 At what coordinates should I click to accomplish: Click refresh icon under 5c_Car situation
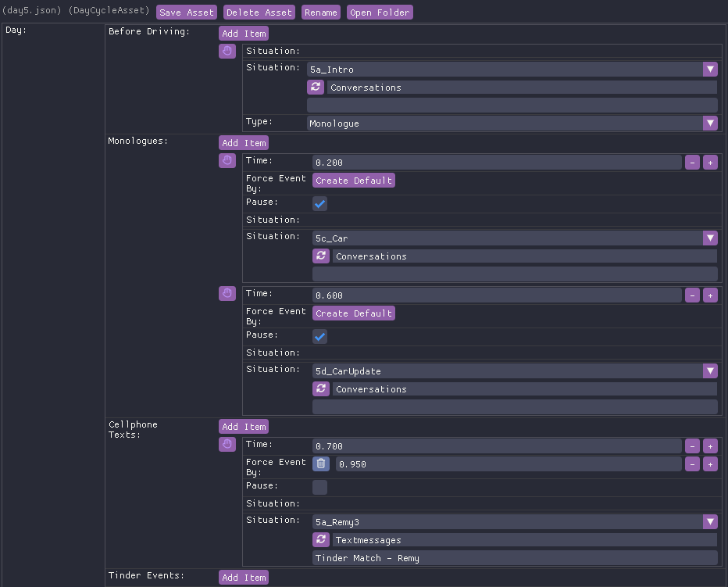tap(320, 256)
